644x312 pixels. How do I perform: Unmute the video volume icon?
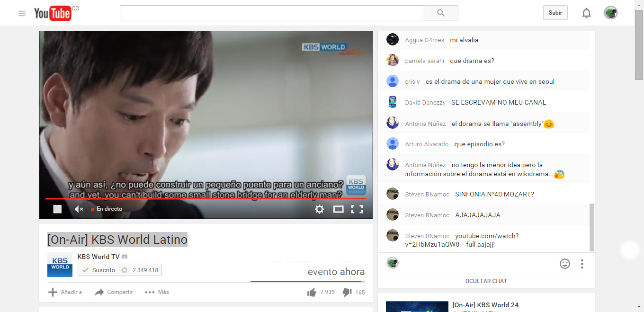79,209
